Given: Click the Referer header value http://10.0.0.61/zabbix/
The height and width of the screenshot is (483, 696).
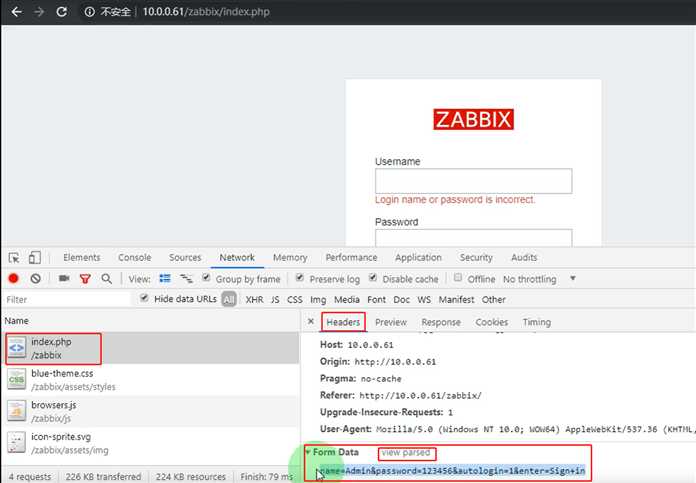Looking at the screenshot, I should [420, 396].
